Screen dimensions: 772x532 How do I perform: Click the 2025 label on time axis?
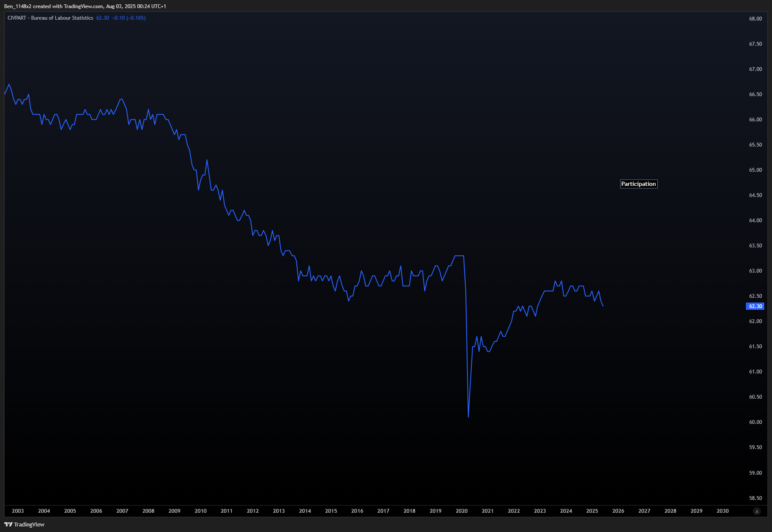coord(592,511)
